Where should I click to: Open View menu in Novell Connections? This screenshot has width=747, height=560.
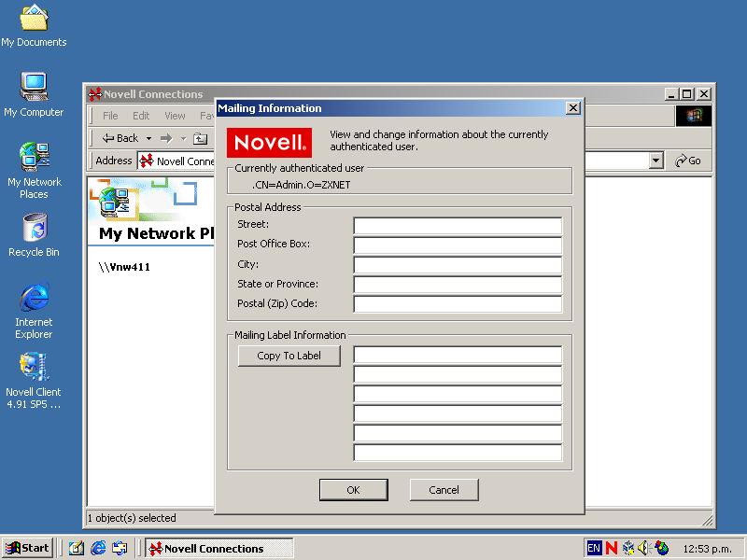(175, 116)
